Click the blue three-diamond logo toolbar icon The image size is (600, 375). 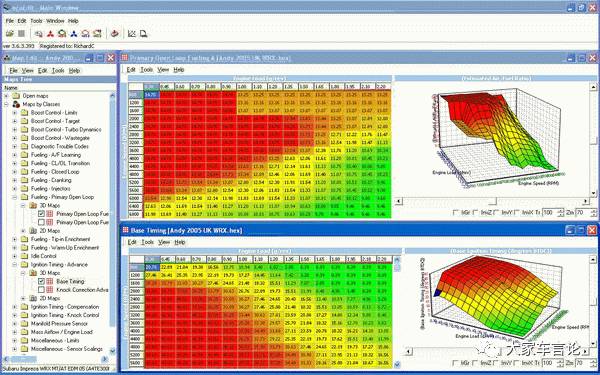[x=73, y=34]
